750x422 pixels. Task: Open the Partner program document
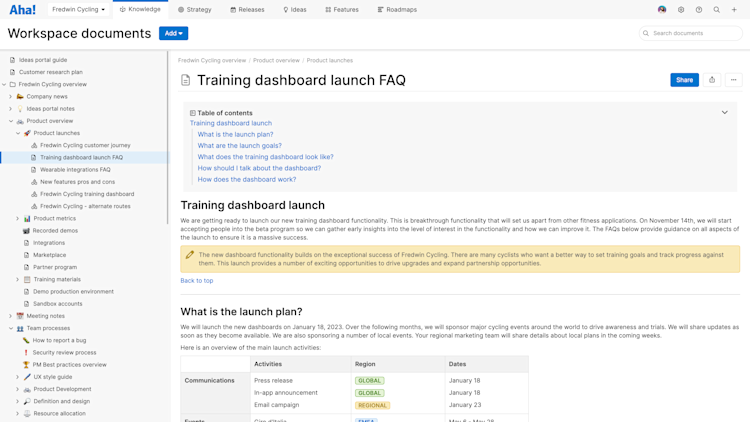(x=55, y=267)
